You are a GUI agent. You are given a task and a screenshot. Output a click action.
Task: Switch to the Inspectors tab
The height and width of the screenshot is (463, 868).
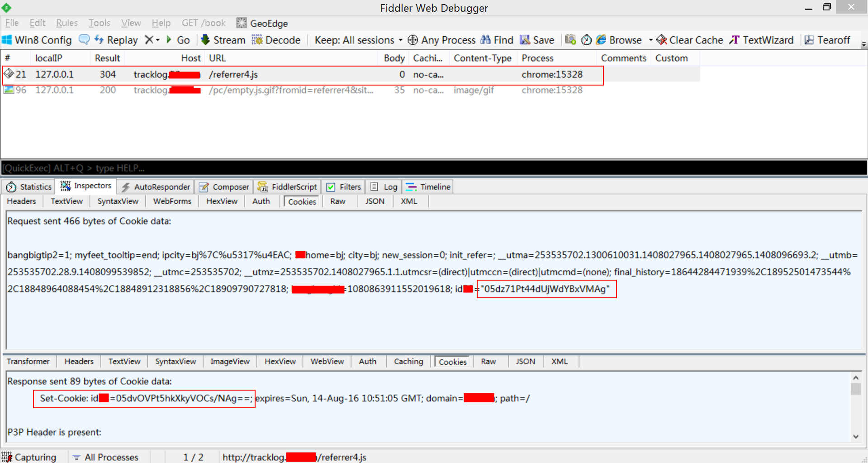[86, 186]
